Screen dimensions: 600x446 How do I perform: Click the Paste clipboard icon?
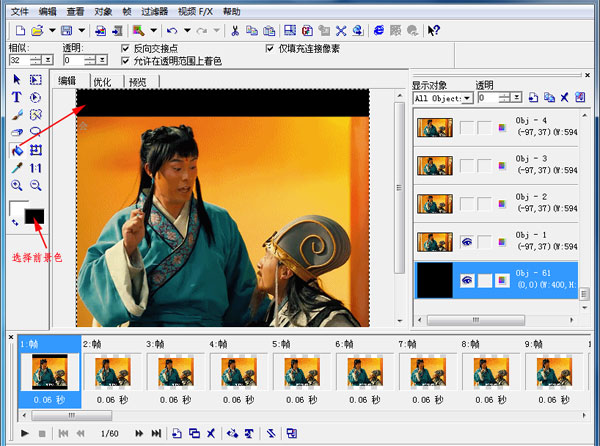click(269, 31)
